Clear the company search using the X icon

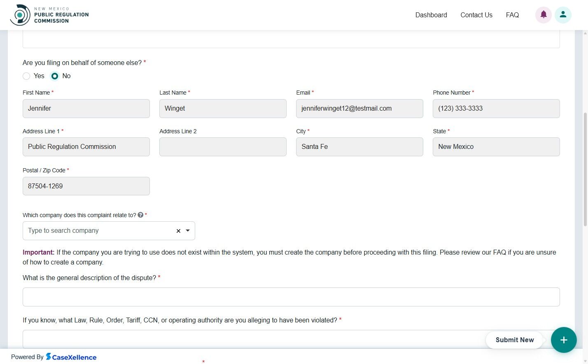coord(178,231)
